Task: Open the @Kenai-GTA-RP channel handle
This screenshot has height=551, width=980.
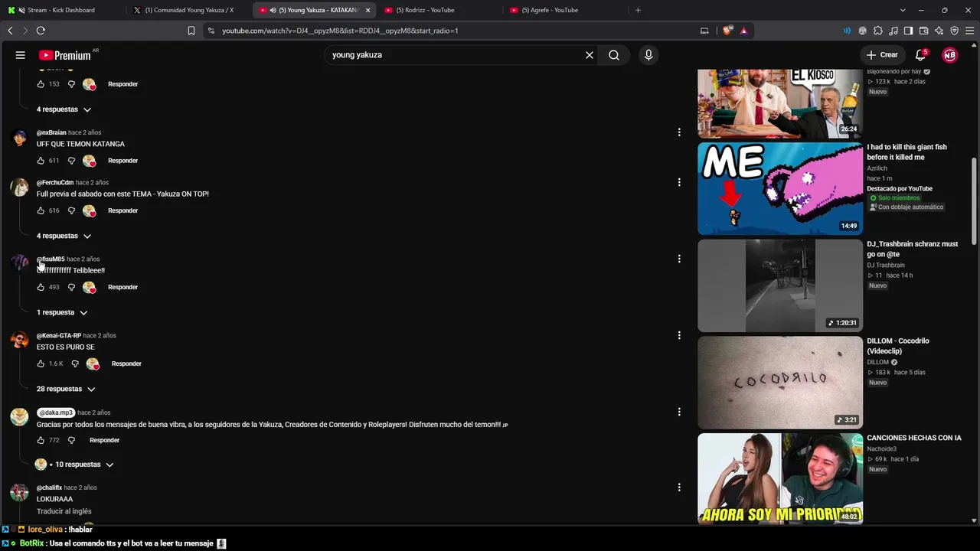Action: coord(59,335)
